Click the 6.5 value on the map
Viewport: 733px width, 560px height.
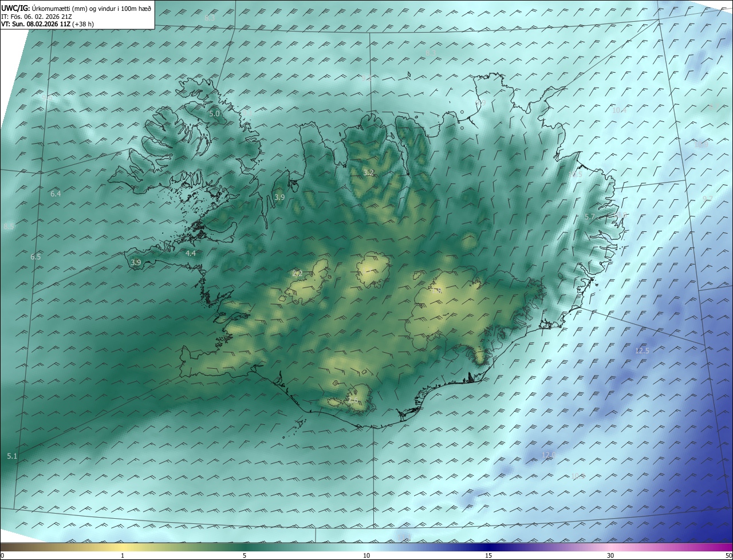coord(36,257)
